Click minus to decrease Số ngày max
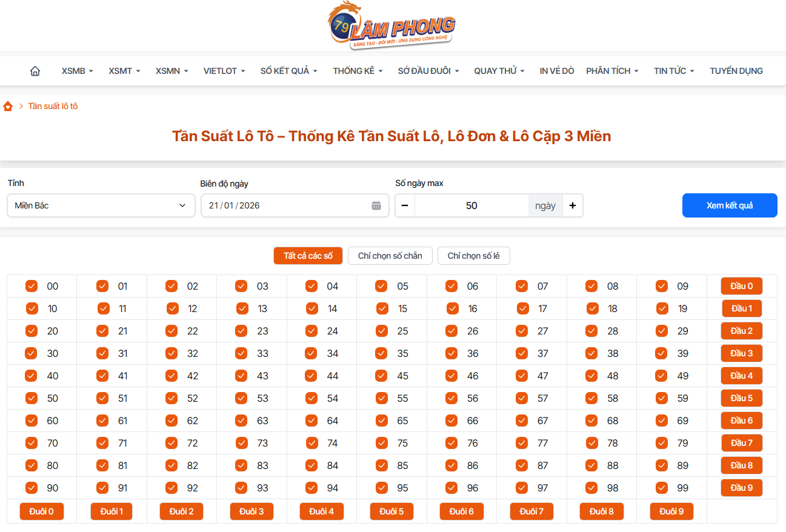 [404, 205]
